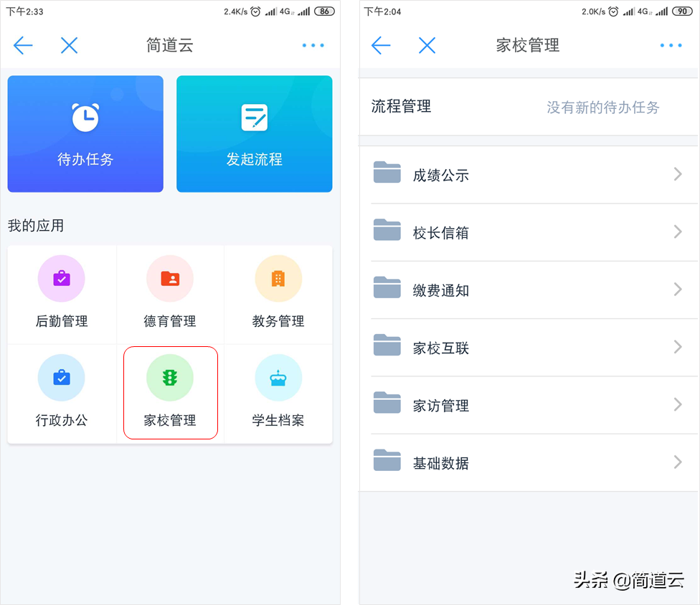700x605 pixels.
Task: Expand 基础数据 with its chevron
Action: 678,462
